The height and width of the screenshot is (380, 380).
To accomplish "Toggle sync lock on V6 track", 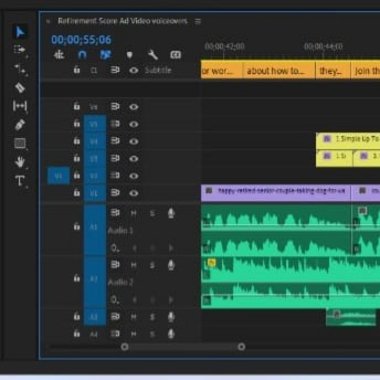I will click(x=115, y=107).
